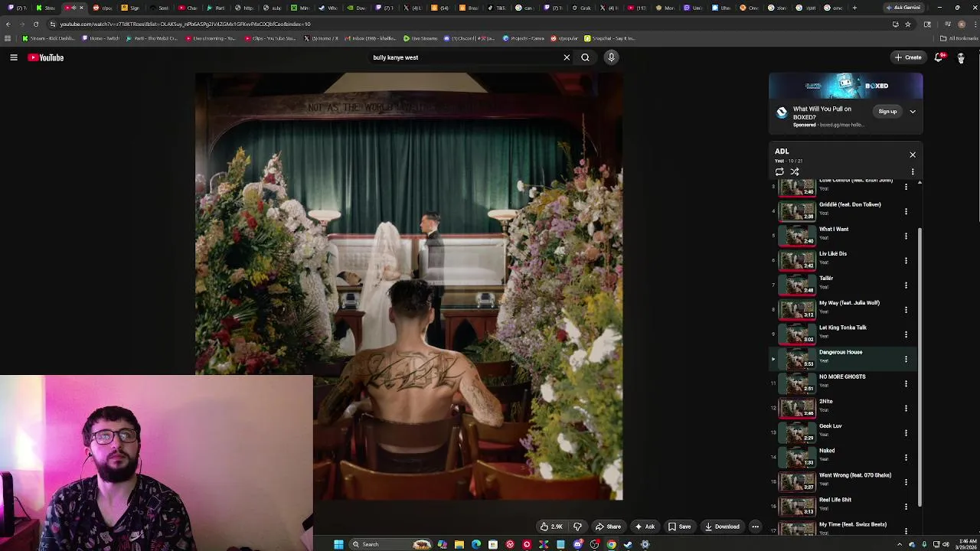Reload the page in the browser
The height and width of the screenshot is (551, 980).
(35, 24)
